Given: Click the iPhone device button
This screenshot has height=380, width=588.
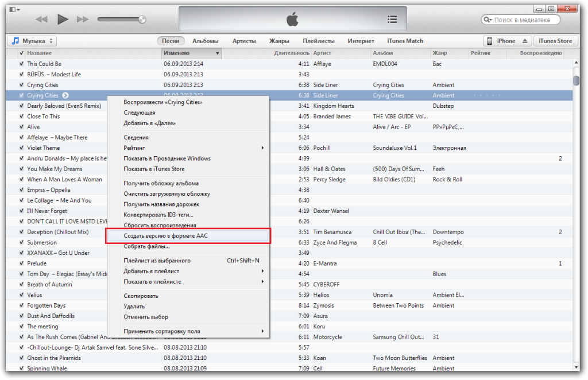Looking at the screenshot, I should (501, 41).
